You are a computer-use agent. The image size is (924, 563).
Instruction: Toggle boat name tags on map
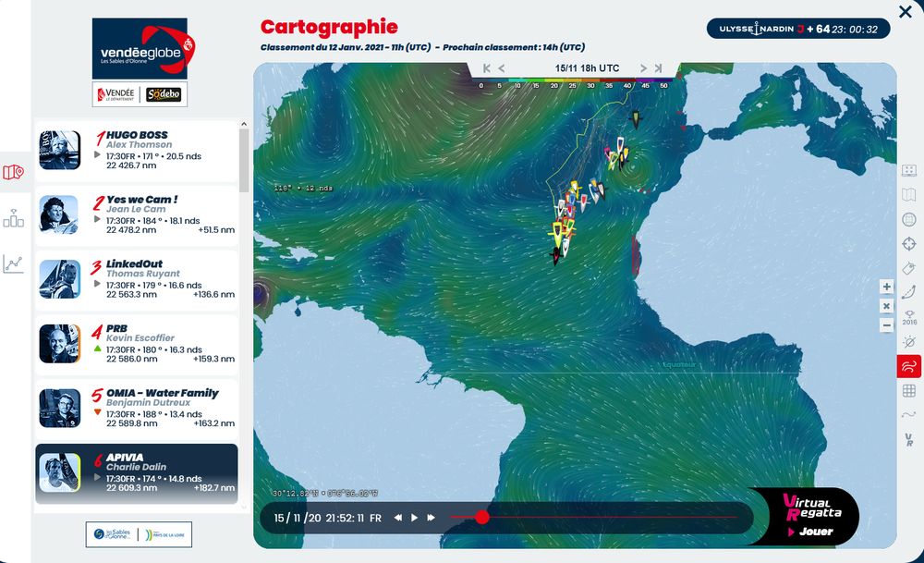[909, 268]
